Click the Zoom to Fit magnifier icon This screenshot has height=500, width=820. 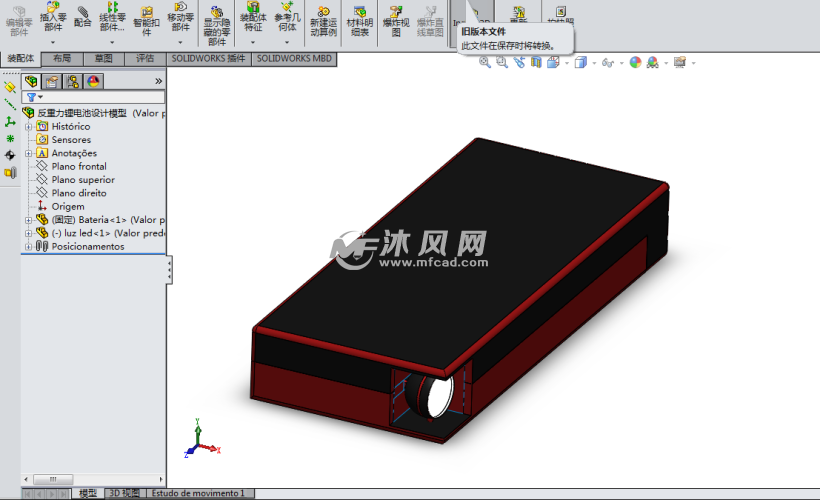485,63
